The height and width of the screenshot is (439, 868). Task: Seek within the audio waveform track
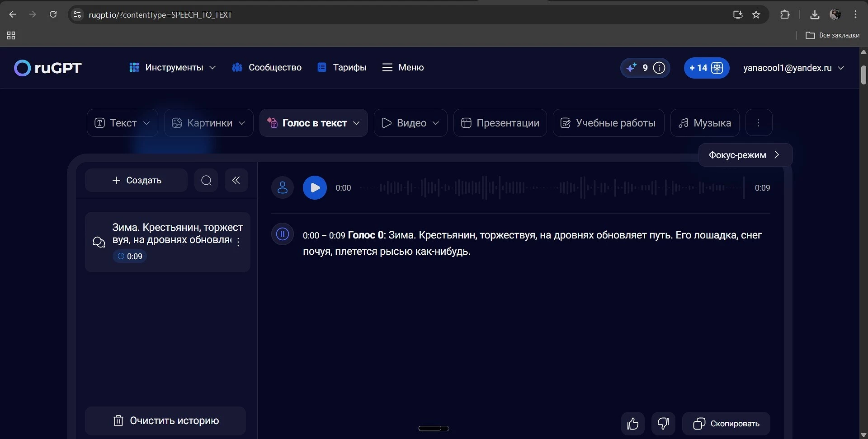tap(552, 188)
